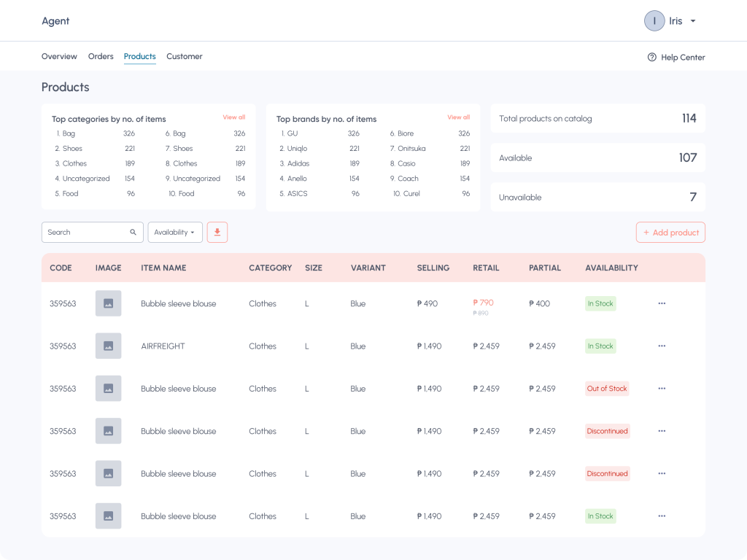The image size is (747, 560).
Task: Click the red download export icon
Action: point(217,233)
